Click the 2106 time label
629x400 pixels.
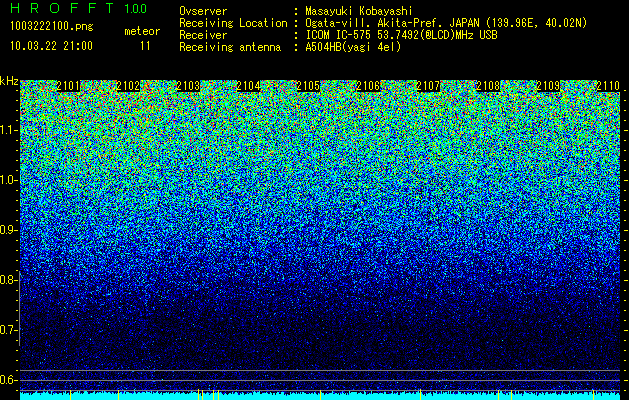coord(368,86)
